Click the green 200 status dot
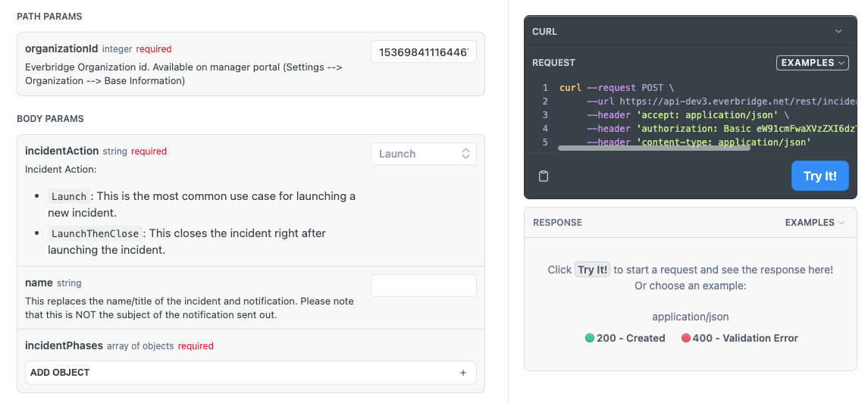868x403 pixels. click(590, 338)
